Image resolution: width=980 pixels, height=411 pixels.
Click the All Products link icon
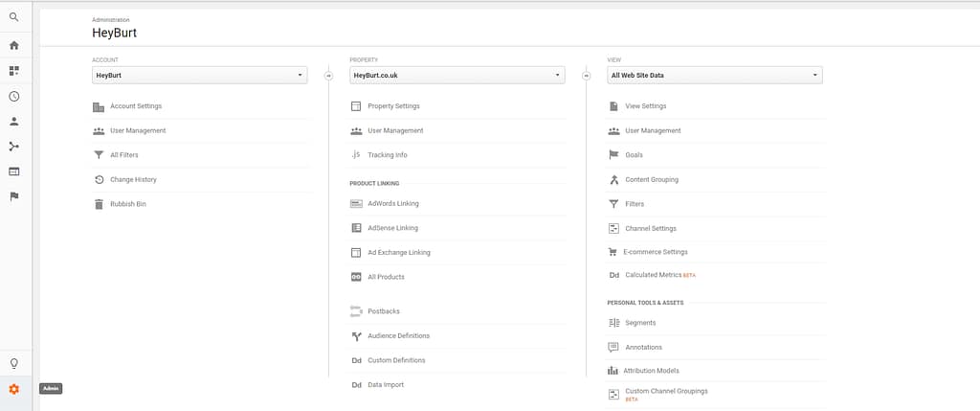(x=356, y=277)
